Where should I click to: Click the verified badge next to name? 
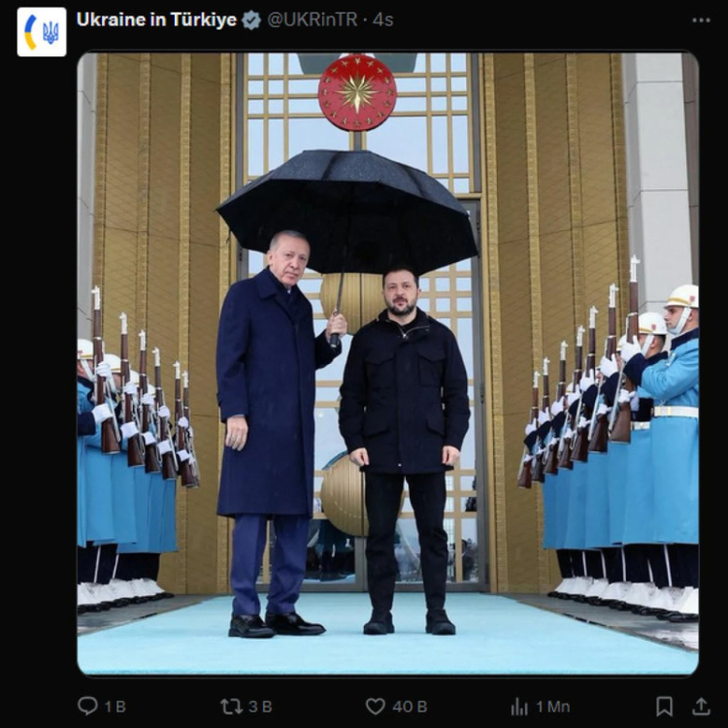(x=251, y=20)
